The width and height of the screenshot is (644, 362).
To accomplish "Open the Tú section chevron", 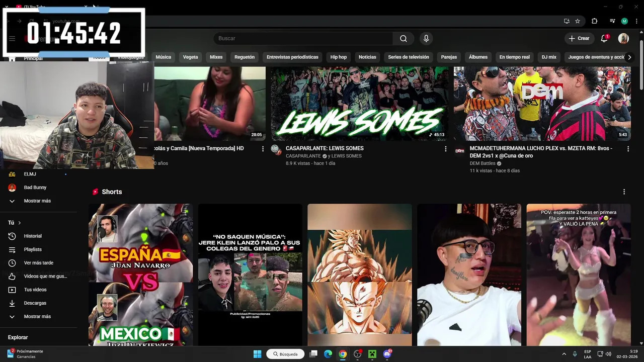I will [x=20, y=223].
